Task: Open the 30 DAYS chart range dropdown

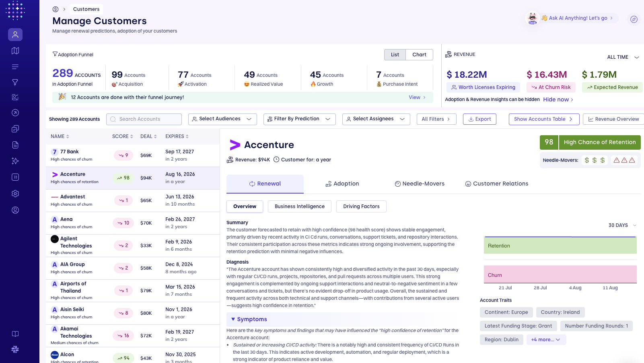Action: [x=623, y=225]
